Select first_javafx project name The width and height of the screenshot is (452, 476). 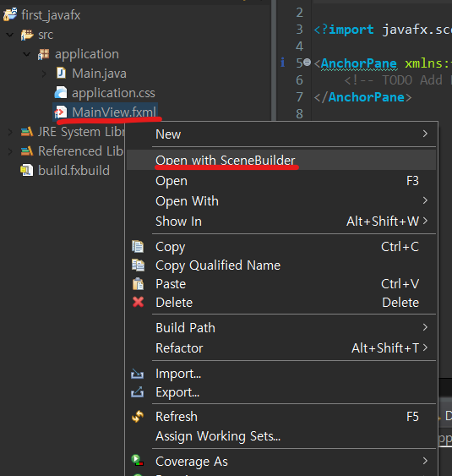click(x=51, y=15)
